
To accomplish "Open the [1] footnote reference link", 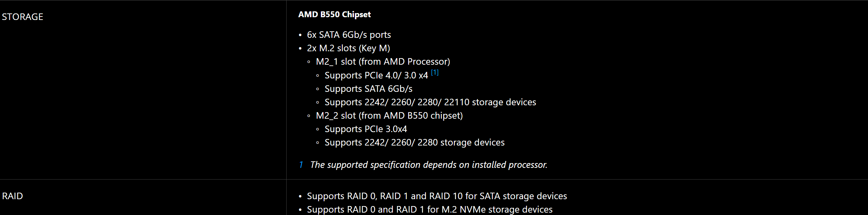I will (435, 72).
